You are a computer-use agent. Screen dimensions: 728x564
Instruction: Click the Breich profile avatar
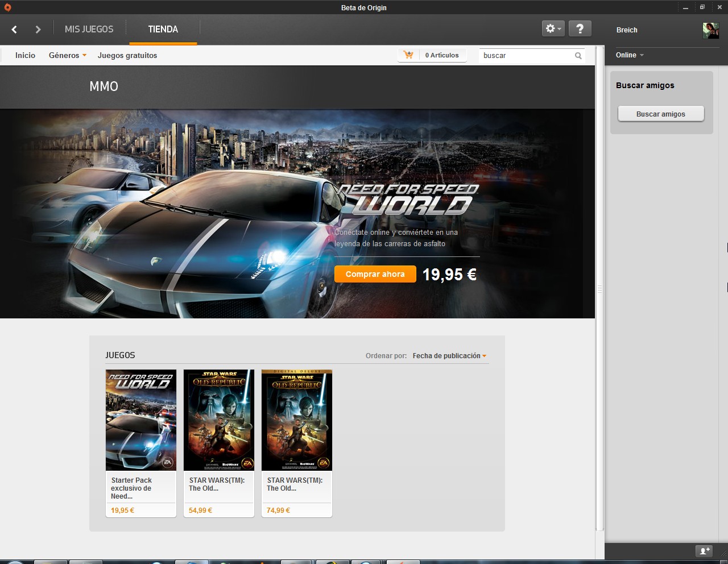pos(710,30)
